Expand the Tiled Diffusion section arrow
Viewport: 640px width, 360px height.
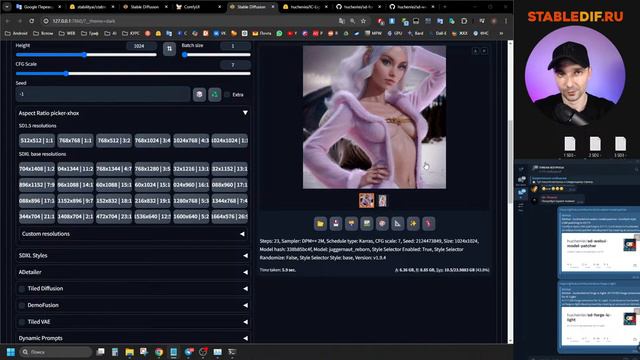pos(245,289)
